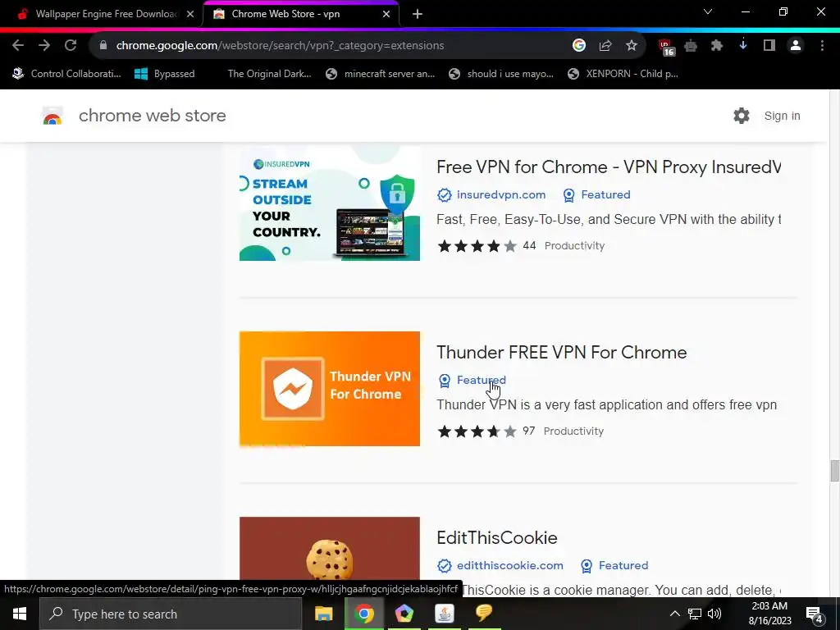This screenshot has width=840, height=630.
Task: Click the InsuredVPN star rating
Action: [477, 246]
